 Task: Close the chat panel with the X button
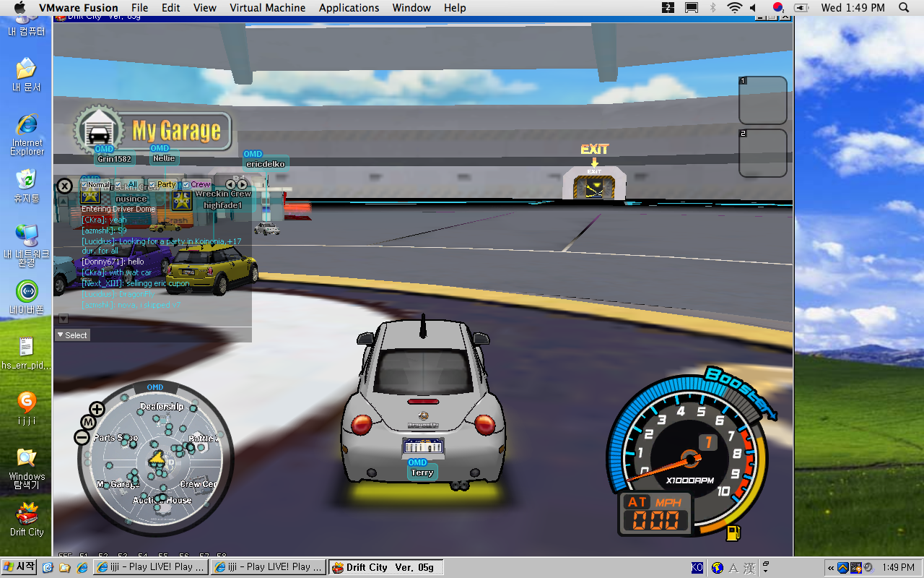(64, 186)
